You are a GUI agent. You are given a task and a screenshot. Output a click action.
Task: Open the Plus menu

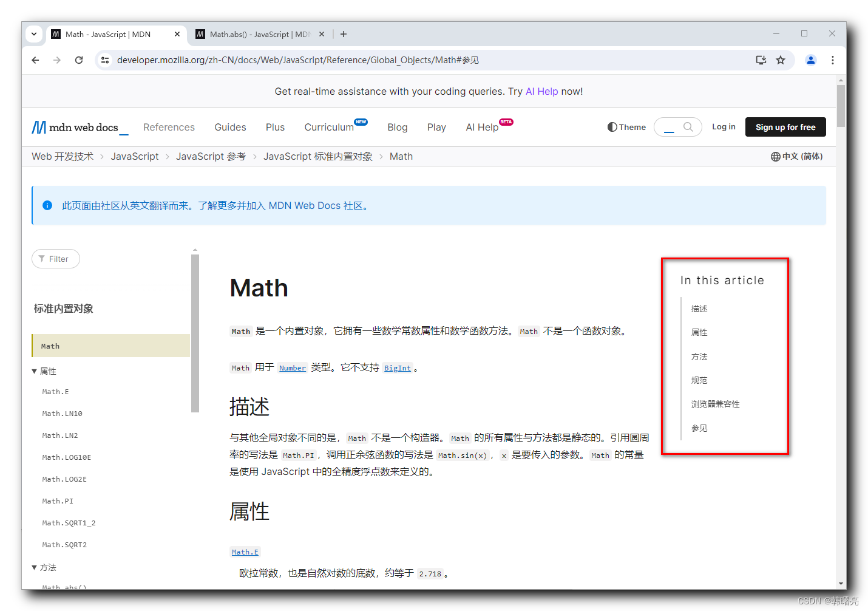(275, 128)
